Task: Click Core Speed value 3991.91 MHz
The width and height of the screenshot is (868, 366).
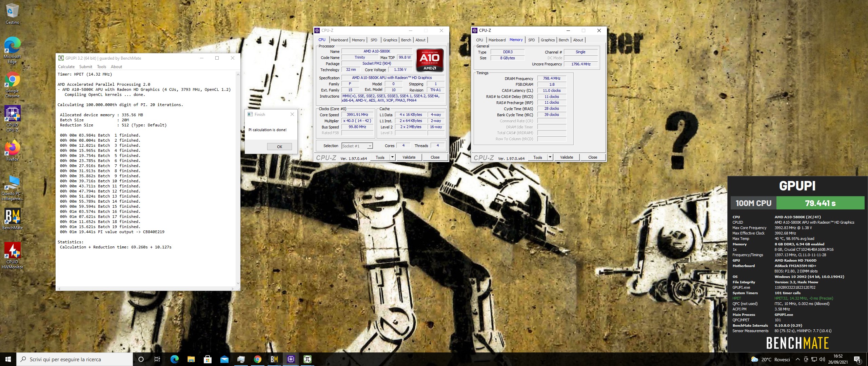Action: (x=357, y=115)
